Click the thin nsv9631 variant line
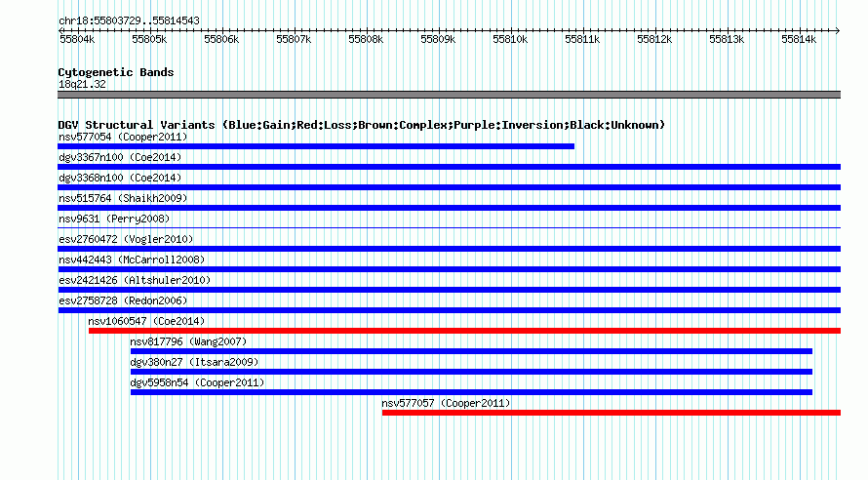This screenshot has height=480, width=868. 449,227
